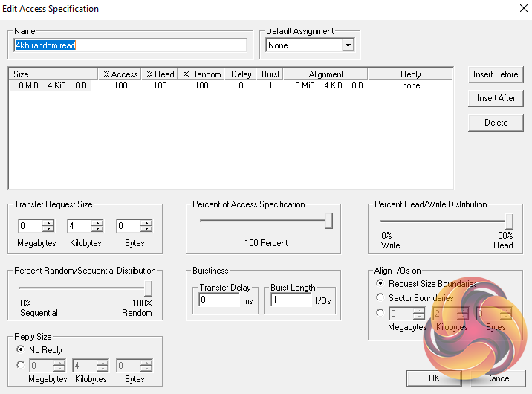Increase Transfer Request Size Kilobytes spinner
The image size is (532, 394).
(97, 223)
